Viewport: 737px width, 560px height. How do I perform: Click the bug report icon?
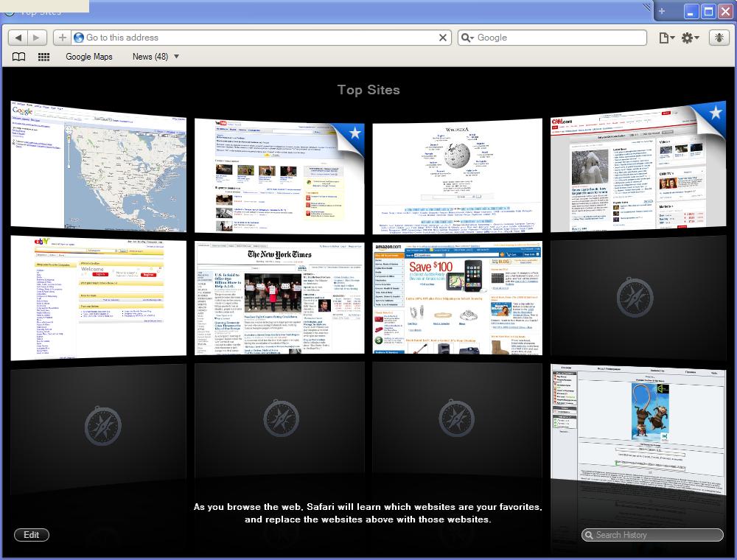(719, 38)
